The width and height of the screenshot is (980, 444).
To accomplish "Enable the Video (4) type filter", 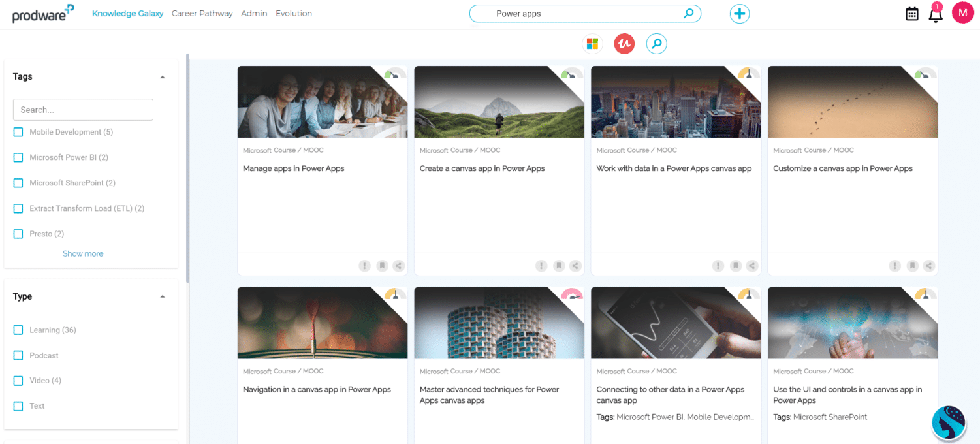I will 18,381.
